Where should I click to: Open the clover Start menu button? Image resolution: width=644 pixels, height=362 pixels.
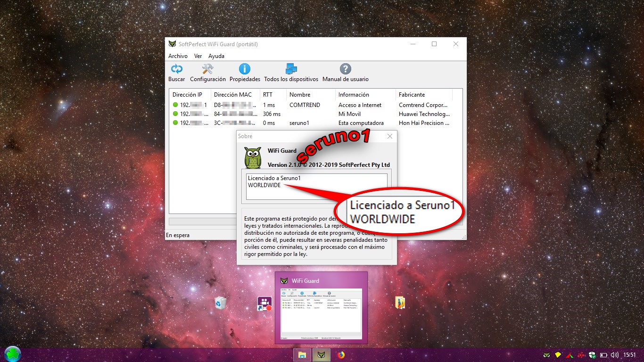[13, 354]
